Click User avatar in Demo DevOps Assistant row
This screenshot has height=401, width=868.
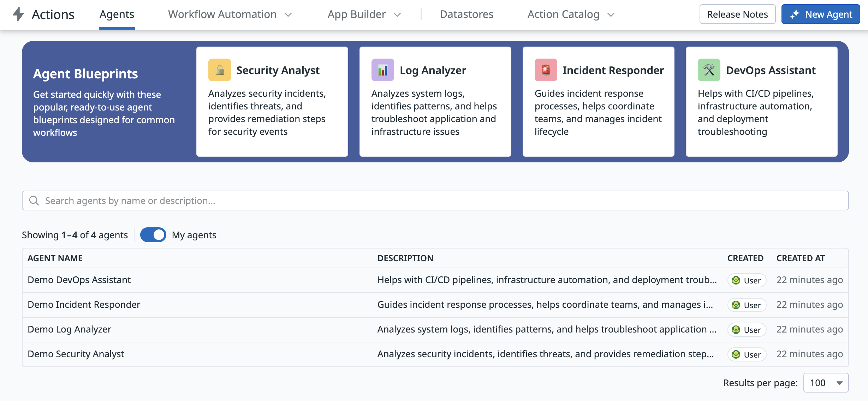[x=736, y=280]
